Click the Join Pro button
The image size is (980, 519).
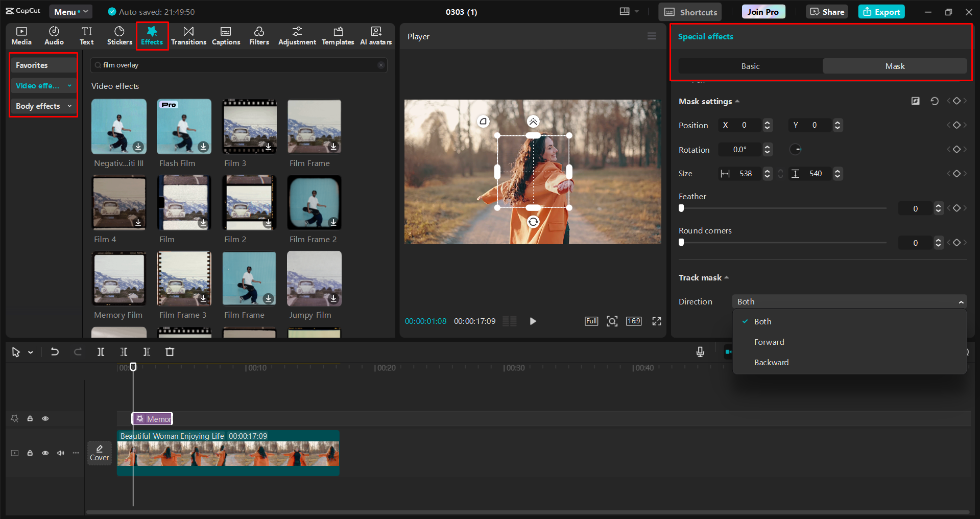point(763,12)
